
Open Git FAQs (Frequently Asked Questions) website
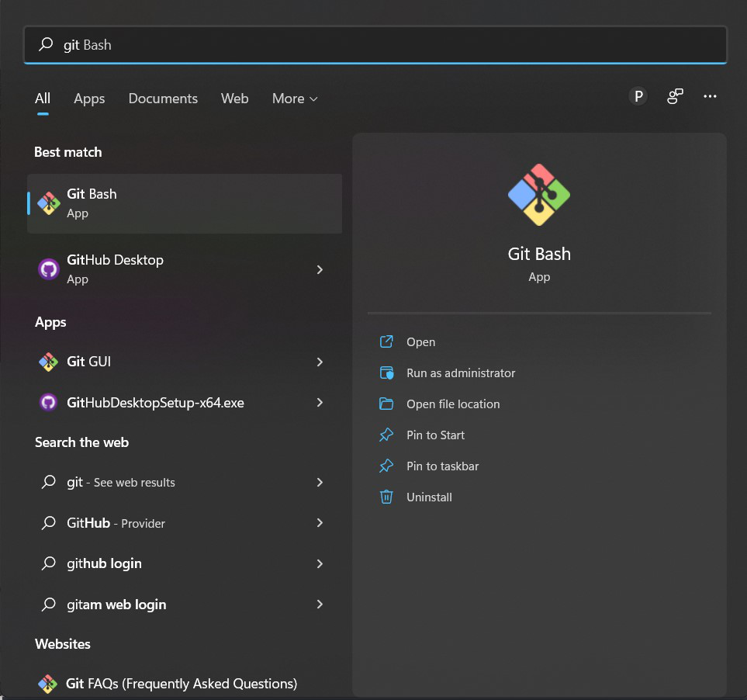click(x=181, y=684)
